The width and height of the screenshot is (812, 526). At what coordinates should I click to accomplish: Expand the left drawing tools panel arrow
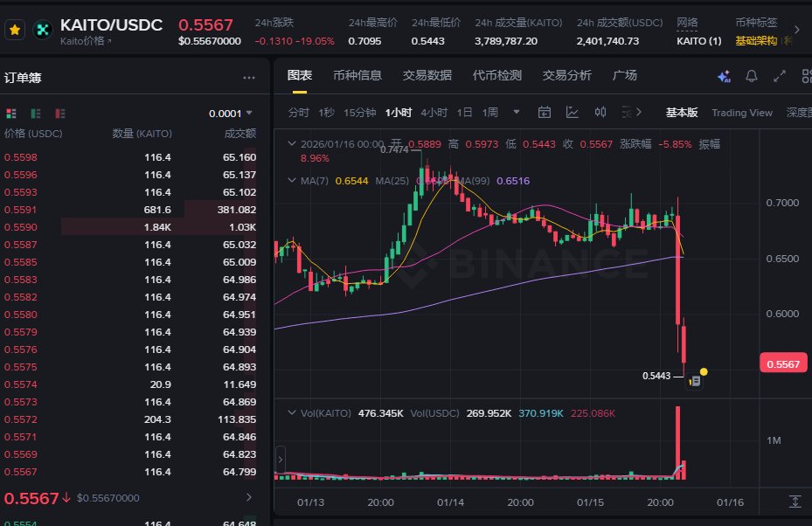click(281, 460)
